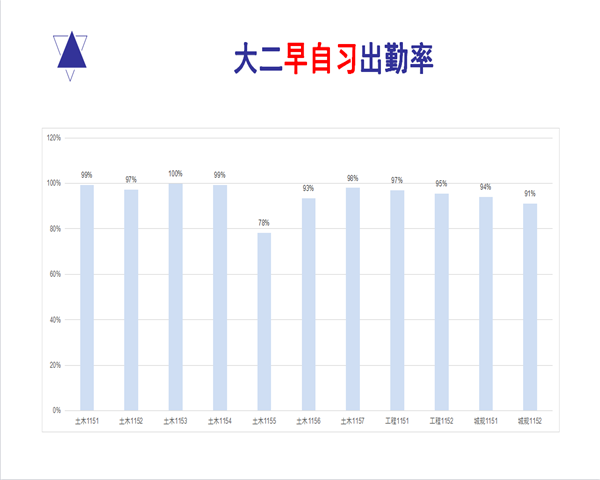This screenshot has width=600, height=480.
Task: Click the 120% vertical axis label
Action: [x=54, y=138]
